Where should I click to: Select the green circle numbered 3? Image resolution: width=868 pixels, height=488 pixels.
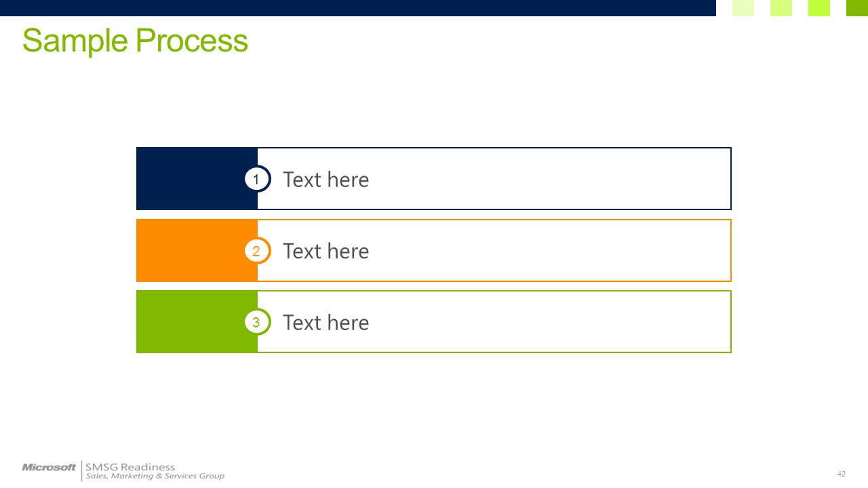pyautogui.click(x=257, y=322)
